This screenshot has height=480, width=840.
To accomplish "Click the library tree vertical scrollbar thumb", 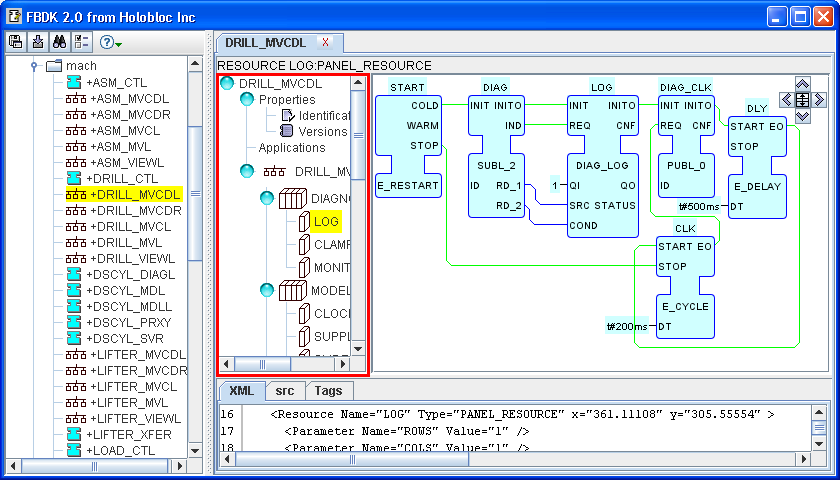I will tap(195, 193).
